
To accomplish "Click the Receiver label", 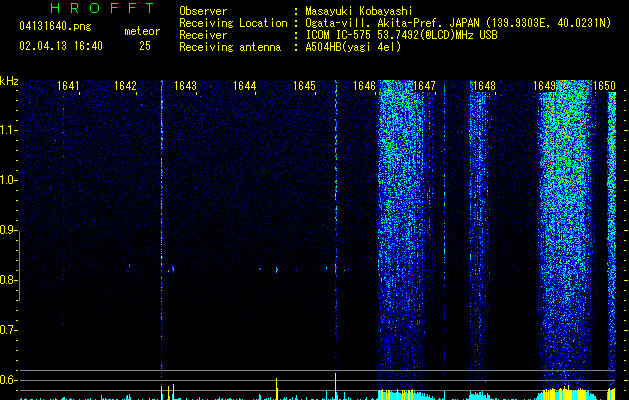I will pyautogui.click(x=203, y=35).
